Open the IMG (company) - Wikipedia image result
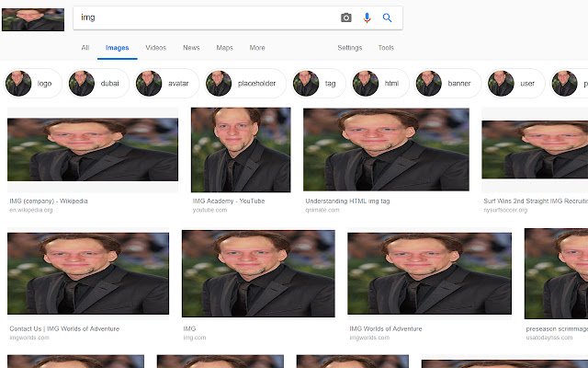This screenshot has height=368, width=588. point(93,149)
